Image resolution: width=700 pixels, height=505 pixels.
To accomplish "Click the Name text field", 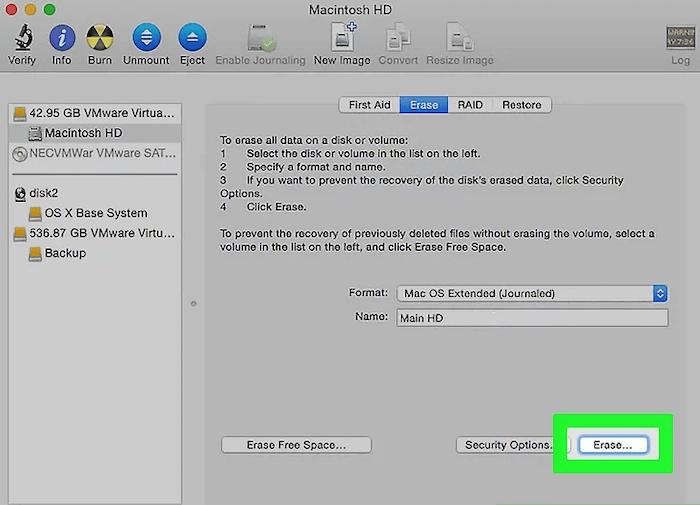I will tap(532, 318).
